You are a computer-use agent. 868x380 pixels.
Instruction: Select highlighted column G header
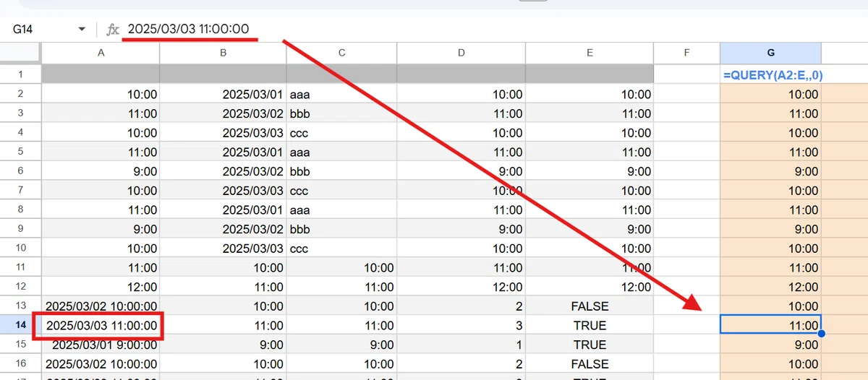770,53
